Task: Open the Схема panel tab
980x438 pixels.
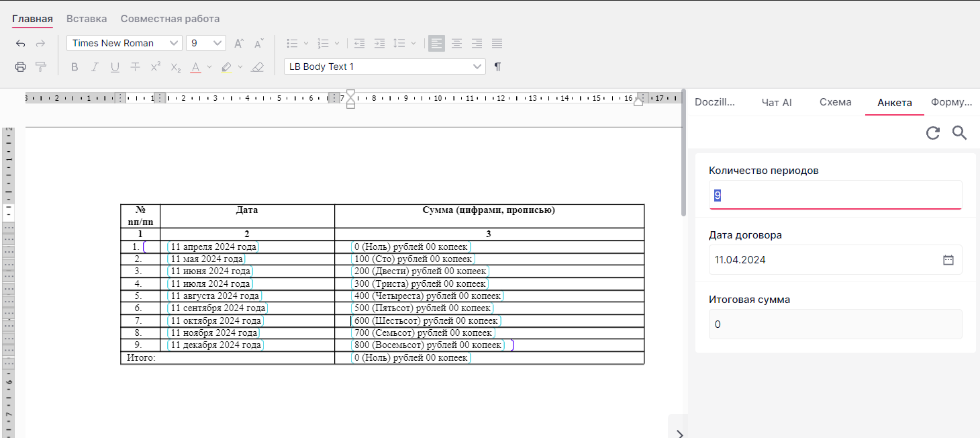Action: click(836, 102)
